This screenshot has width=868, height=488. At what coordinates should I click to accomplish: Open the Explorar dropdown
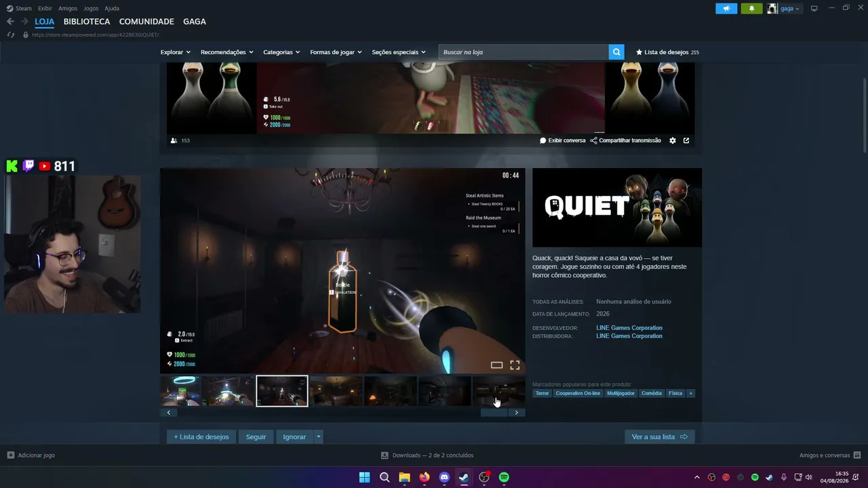click(x=176, y=52)
